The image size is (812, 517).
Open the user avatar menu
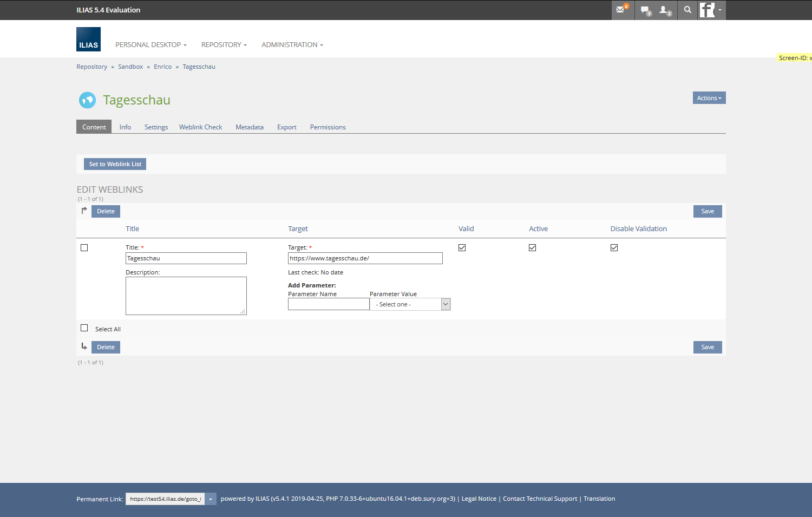(711, 10)
